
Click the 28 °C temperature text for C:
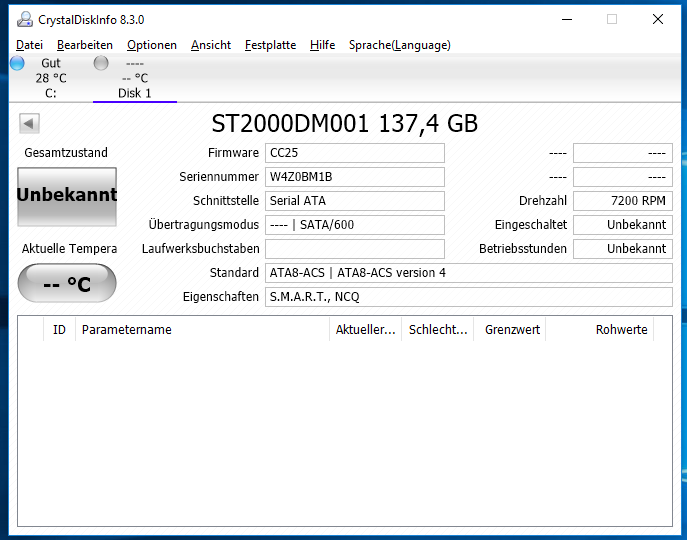pos(51,78)
